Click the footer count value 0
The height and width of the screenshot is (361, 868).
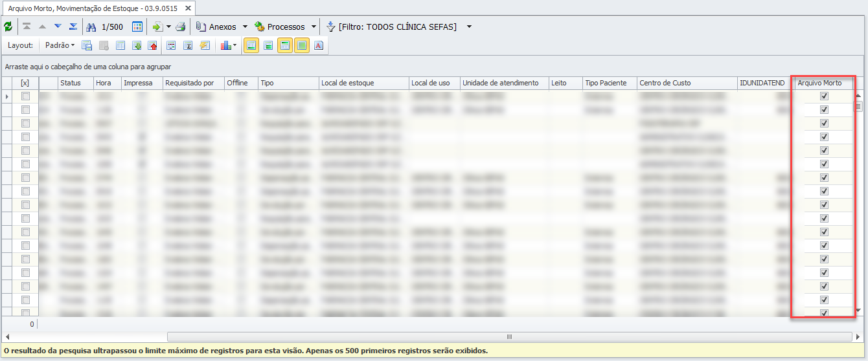pyautogui.click(x=31, y=323)
